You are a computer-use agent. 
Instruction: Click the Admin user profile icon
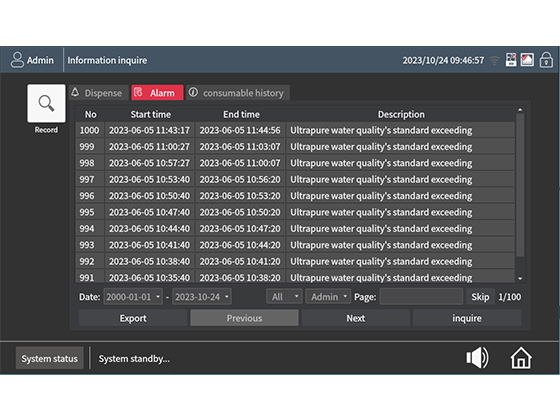tap(17, 60)
